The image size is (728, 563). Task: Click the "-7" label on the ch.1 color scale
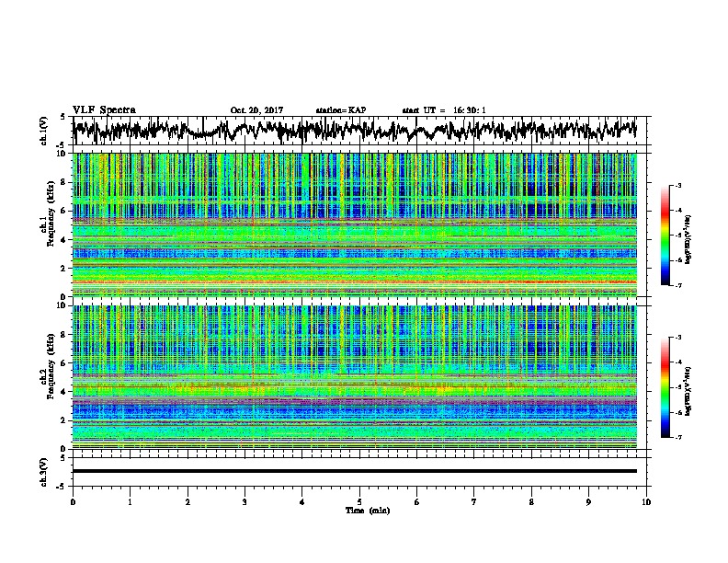pyautogui.click(x=678, y=285)
